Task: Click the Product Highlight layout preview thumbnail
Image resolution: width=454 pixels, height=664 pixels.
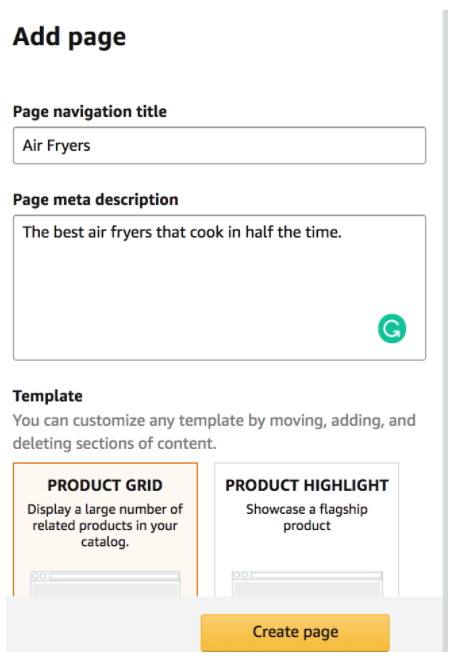Action: point(307,584)
